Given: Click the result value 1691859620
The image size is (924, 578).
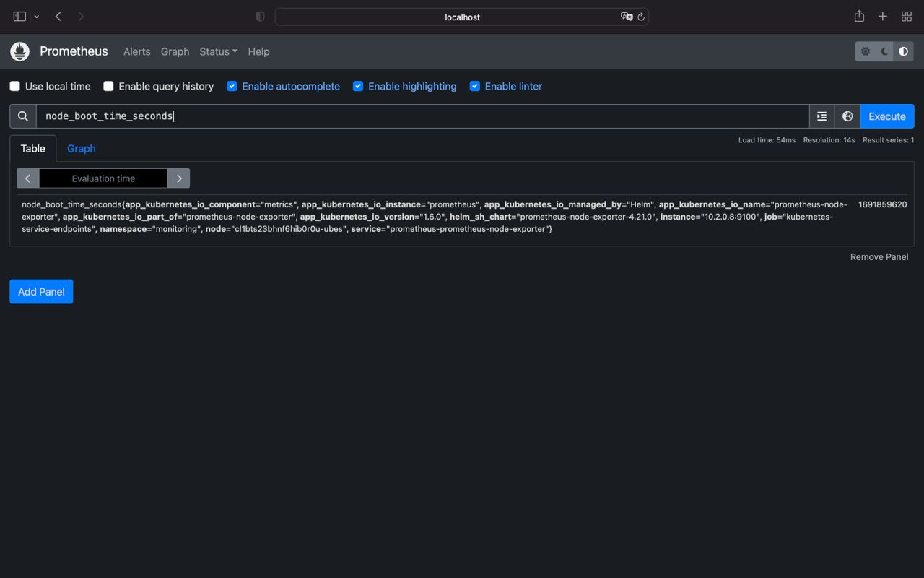Looking at the screenshot, I should coord(882,204).
